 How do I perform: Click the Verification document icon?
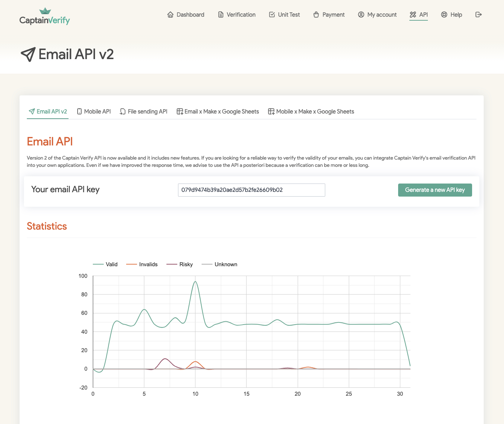click(x=220, y=15)
